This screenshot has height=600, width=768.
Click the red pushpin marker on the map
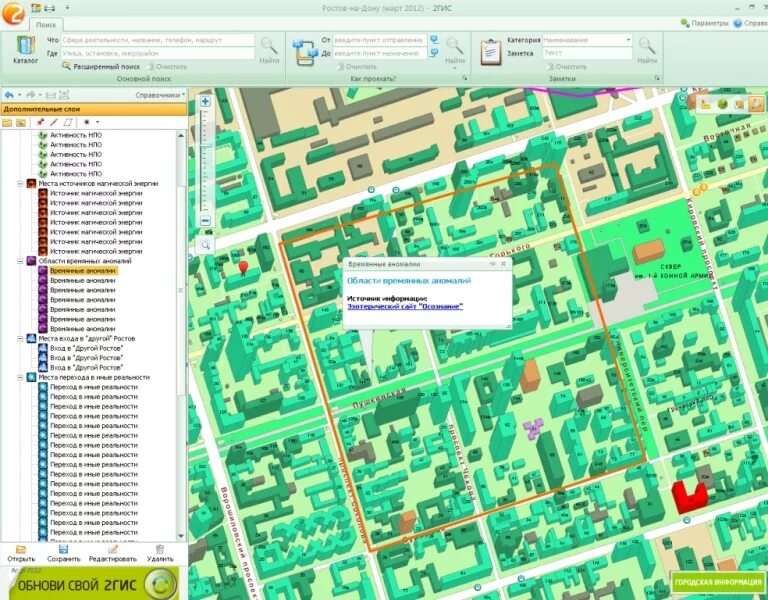click(x=243, y=267)
